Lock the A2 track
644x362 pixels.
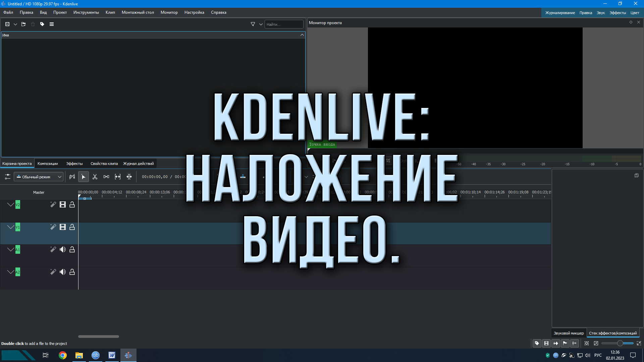[x=72, y=272]
